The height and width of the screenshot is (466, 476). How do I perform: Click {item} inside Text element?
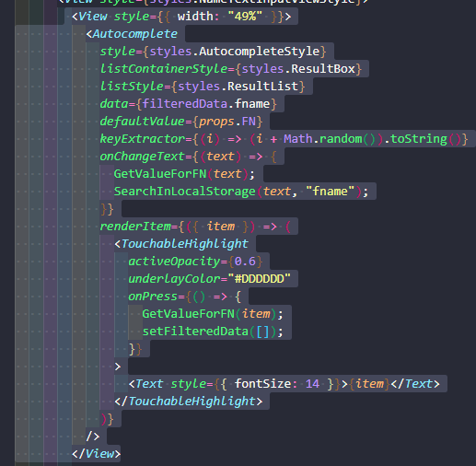pyautogui.click(x=370, y=384)
